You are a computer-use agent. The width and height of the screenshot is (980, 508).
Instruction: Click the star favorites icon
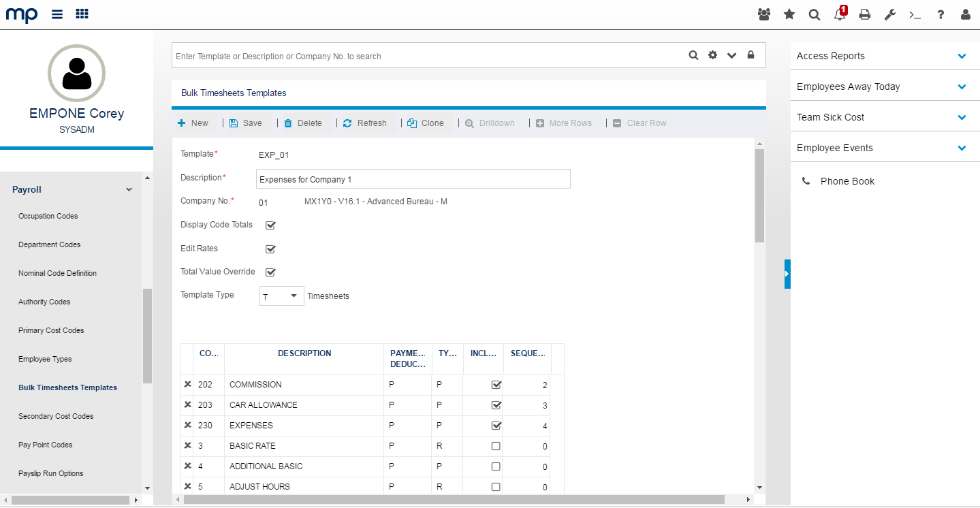point(789,14)
